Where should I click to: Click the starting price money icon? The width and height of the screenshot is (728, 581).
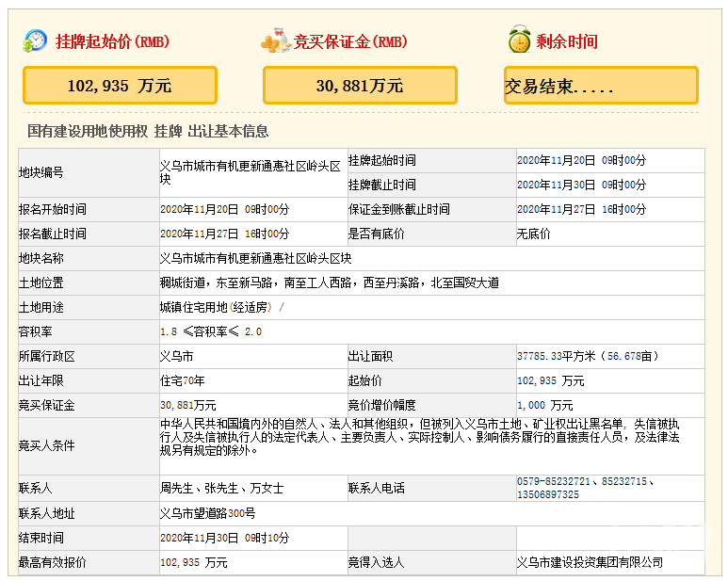[x=35, y=40]
